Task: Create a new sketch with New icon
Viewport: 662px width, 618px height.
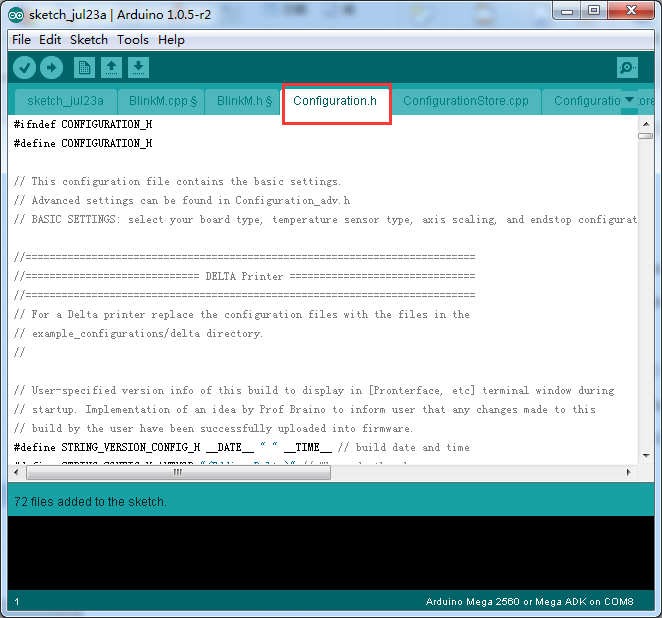Action: [x=84, y=68]
